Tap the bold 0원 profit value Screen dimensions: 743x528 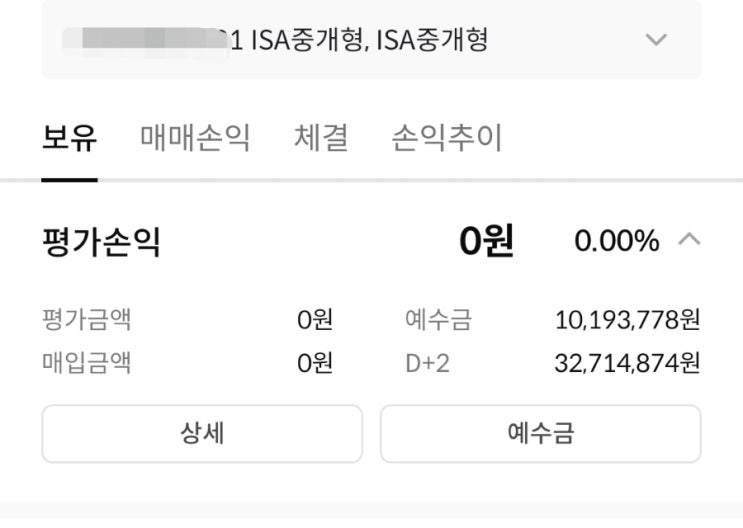(x=486, y=241)
